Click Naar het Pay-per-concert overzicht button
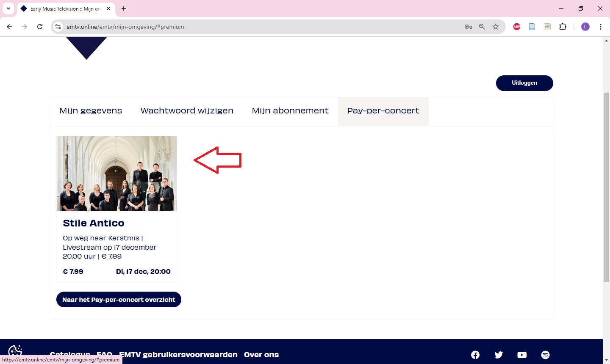The width and height of the screenshot is (610, 364). [119, 300]
